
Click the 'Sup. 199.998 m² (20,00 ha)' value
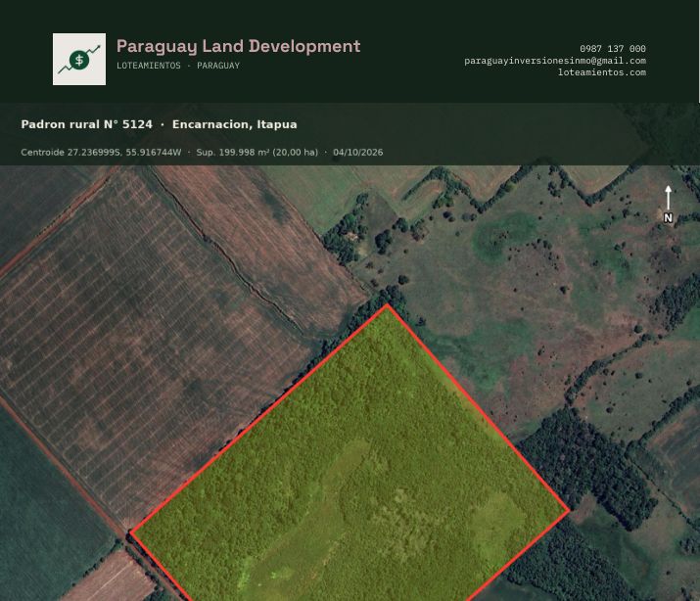click(x=257, y=152)
